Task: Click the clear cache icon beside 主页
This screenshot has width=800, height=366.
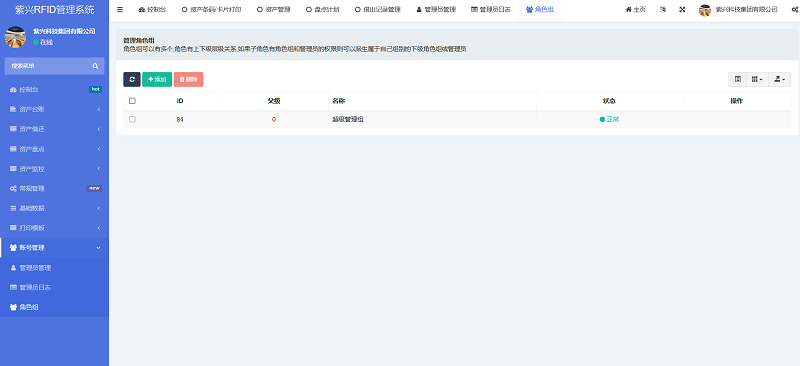Action: coord(663,9)
